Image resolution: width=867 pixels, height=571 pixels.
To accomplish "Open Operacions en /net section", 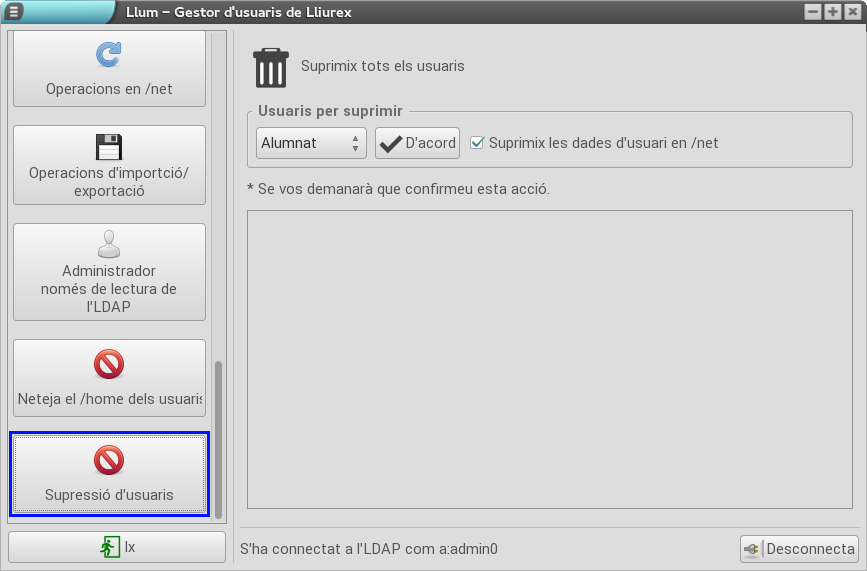I will pos(109,68).
